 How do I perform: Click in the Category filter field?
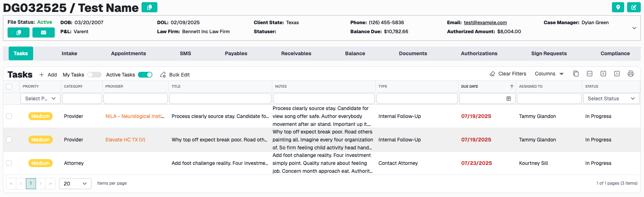[x=82, y=98]
